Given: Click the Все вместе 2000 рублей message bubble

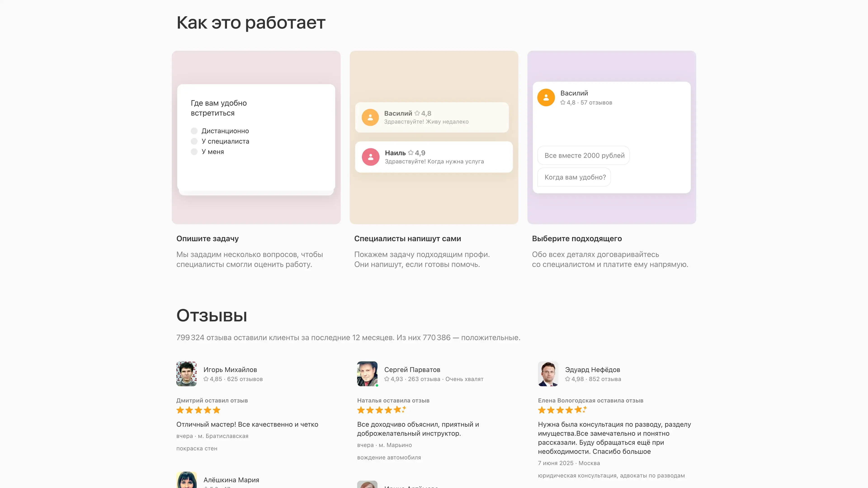Looking at the screenshot, I should pyautogui.click(x=584, y=156).
